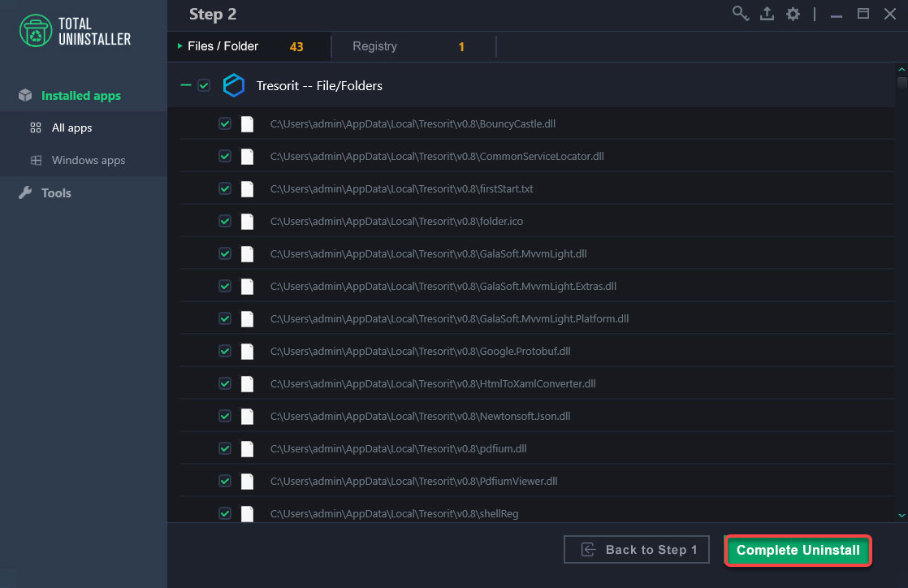908x588 pixels.
Task: Switch to the Registry tab
Action: (413, 46)
